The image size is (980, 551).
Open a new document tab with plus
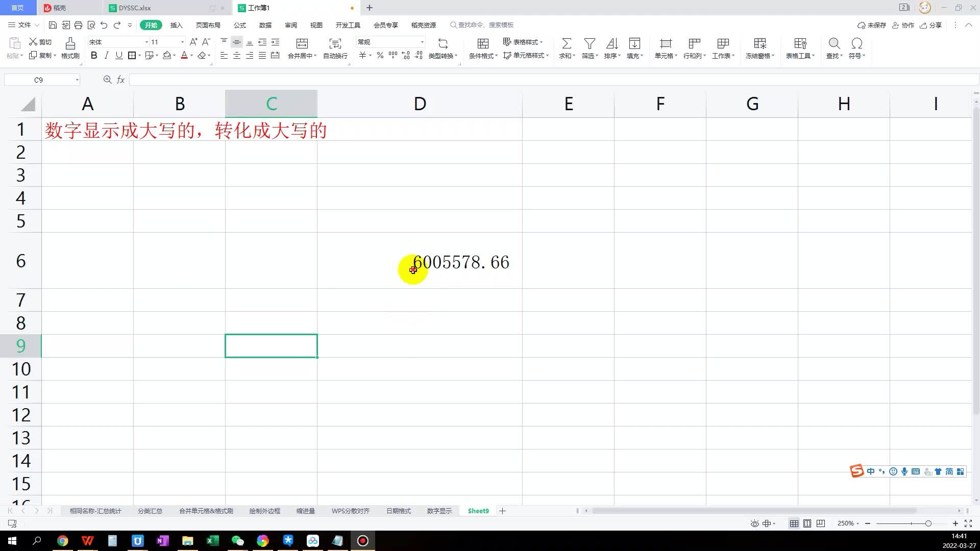pyautogui.click(x=370, y=8)
